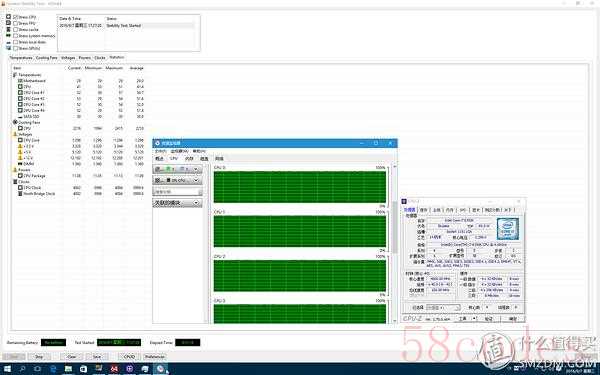
Task: Open the Windows Start menu icon
Action: tap(7, 369)
